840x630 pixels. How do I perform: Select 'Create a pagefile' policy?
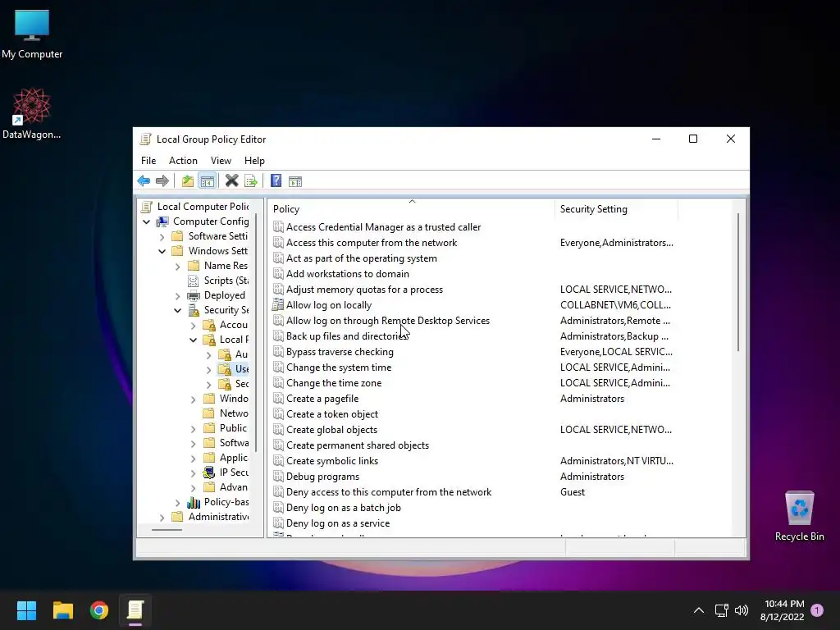pyautogui.click(x=322, y=399)
